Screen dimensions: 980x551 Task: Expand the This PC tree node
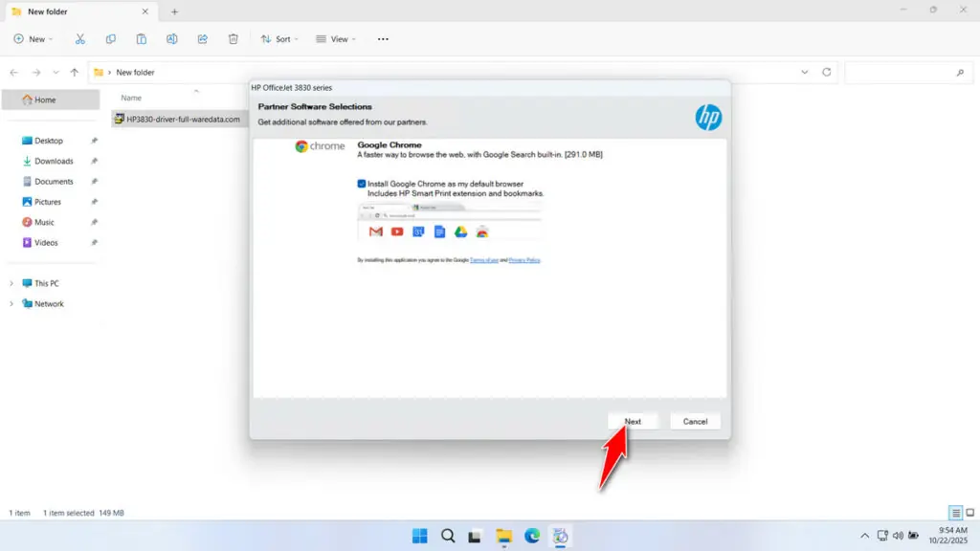(x=11, y=283)
